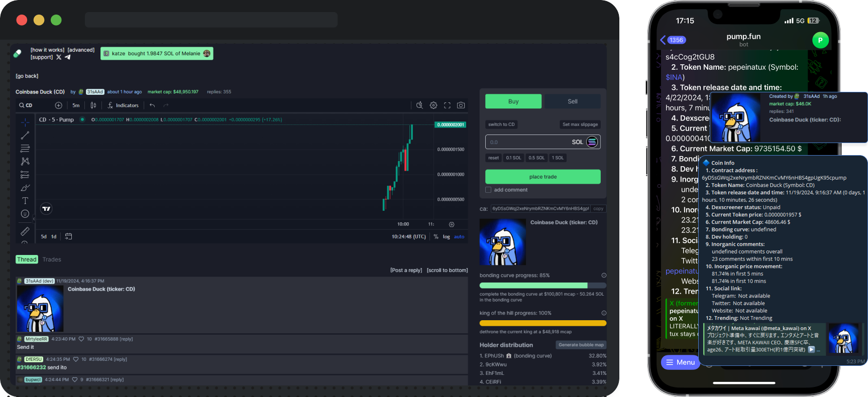The width and height of the screenshot is (868, 397).
Task: Undo the last chart action
Action: coord(152,105)
